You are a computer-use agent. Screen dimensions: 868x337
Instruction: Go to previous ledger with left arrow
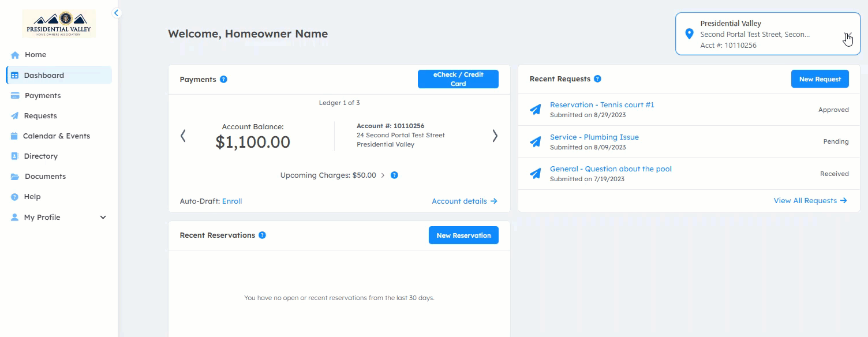coord(183,136)
